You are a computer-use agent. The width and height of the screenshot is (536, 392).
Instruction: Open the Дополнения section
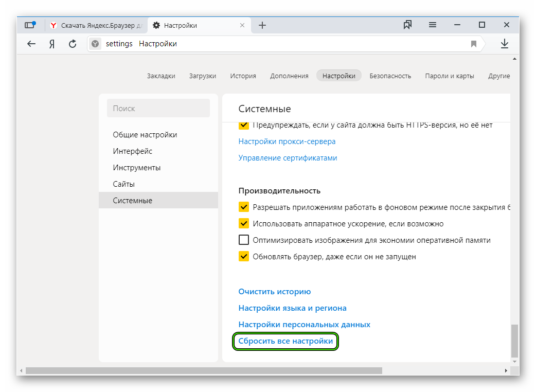289,76
